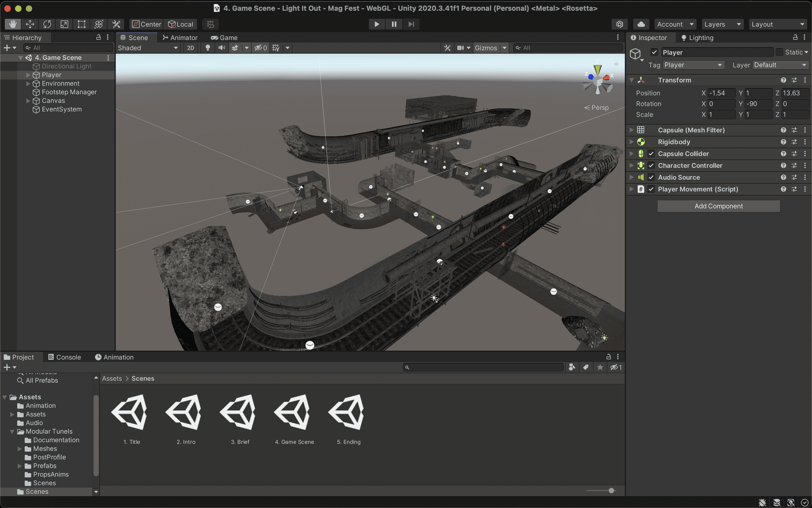Click the Add Component button
The width and height of the screenshot is (812, 508).
[x=718, y=206]
